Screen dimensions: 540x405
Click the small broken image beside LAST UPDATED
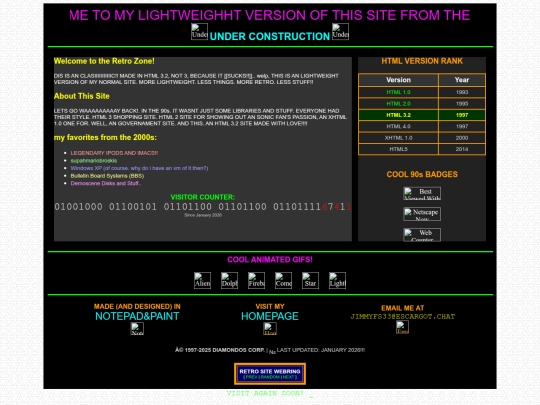point(272,352)
